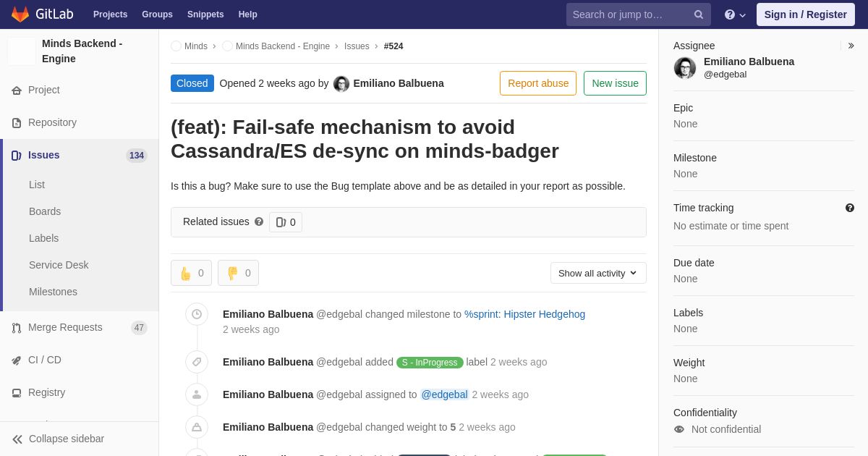This screenshot has height=456, width=868.
Task: Focus the Search or jump to field
Action: [x=629, y=14]
